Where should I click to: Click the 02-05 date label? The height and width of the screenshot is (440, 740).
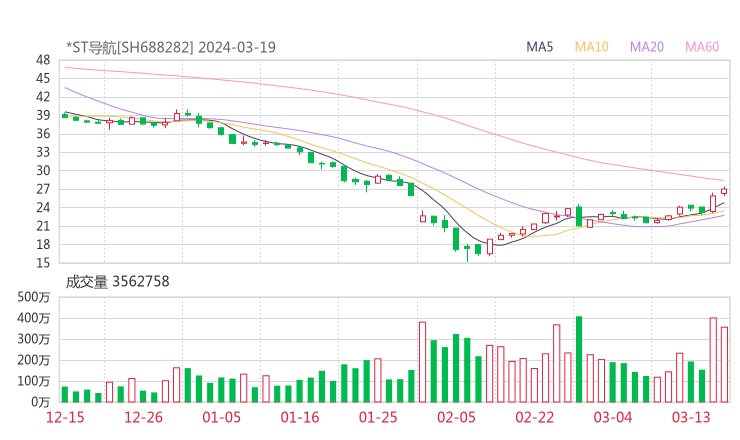(456, 417)
